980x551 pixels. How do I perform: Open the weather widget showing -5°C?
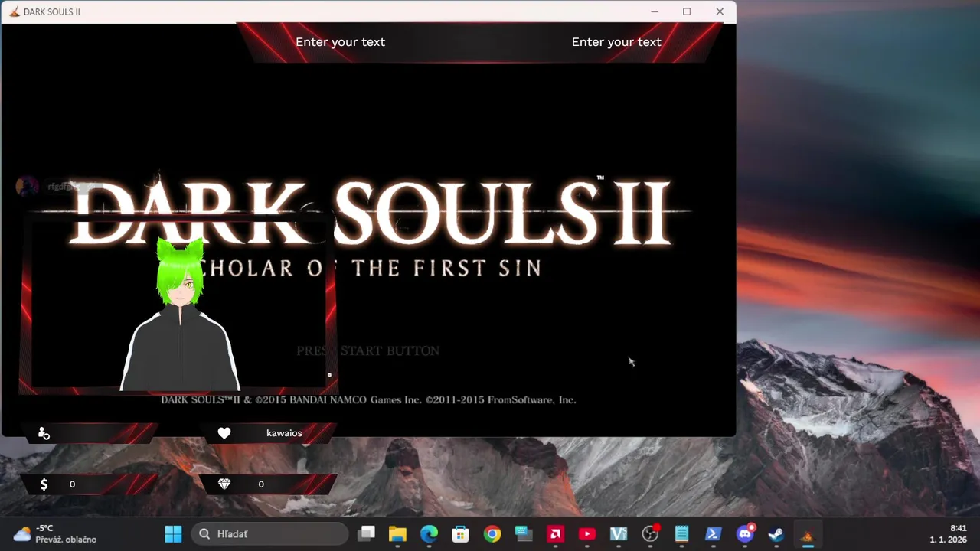point(55,533)
